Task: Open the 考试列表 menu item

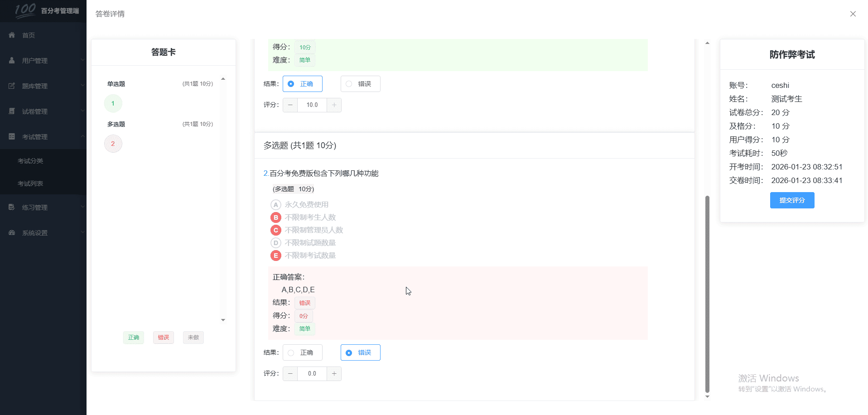Action: point(30,183)
